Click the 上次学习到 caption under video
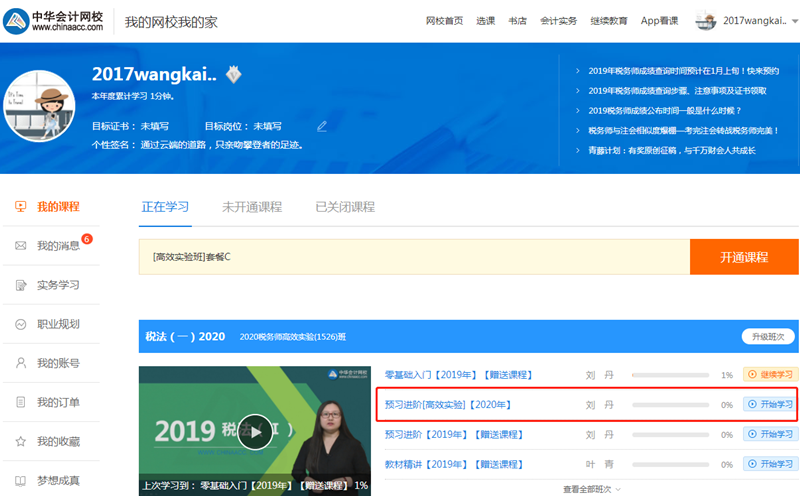The height and width of the screenshot is (496, 800). (255, 485)
